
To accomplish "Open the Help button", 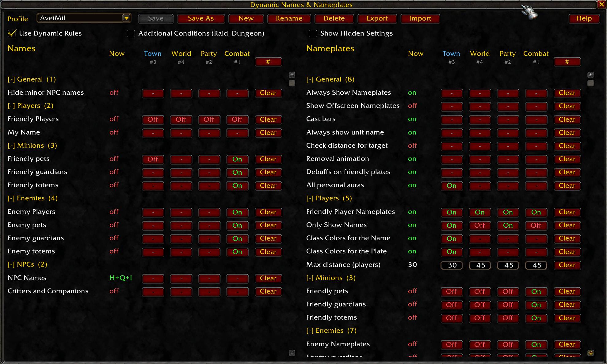I will point(584,18).
